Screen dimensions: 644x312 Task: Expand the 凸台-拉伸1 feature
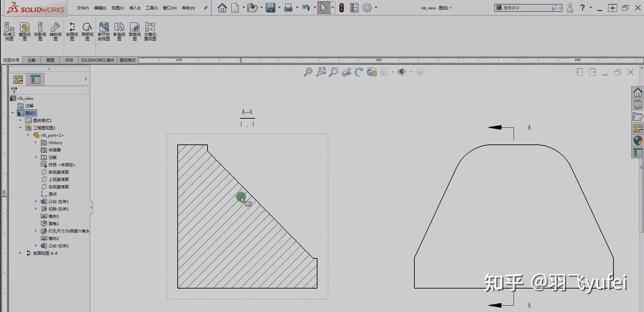coord(36,201)
